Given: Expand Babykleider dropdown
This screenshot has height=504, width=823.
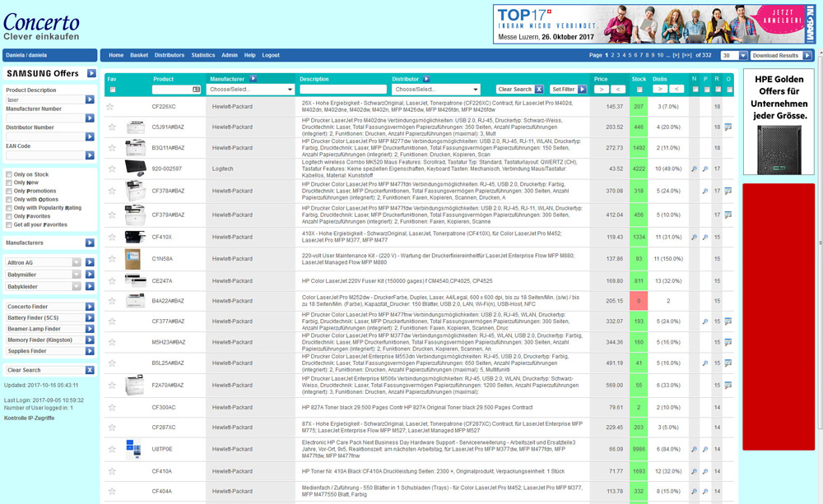Looking at the screenshot, I should click(x=77, y=286).
